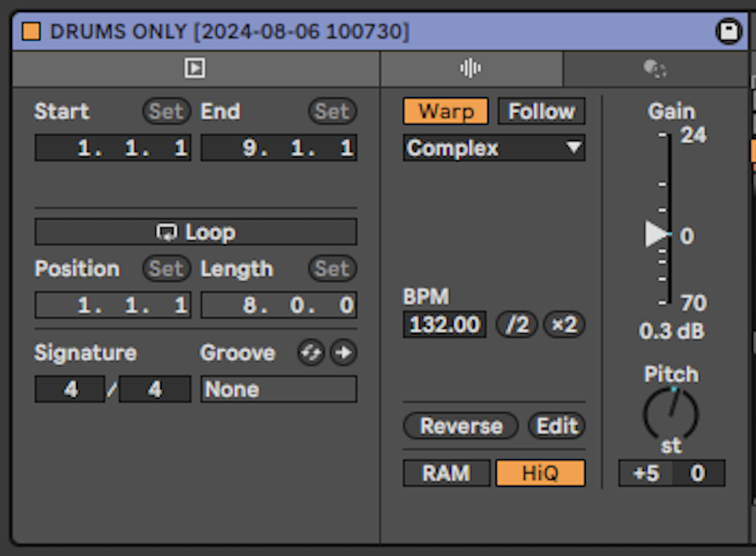Click Set button next to Position
The height and width of the screenshot is (556, 756).
tap(166, 269)
